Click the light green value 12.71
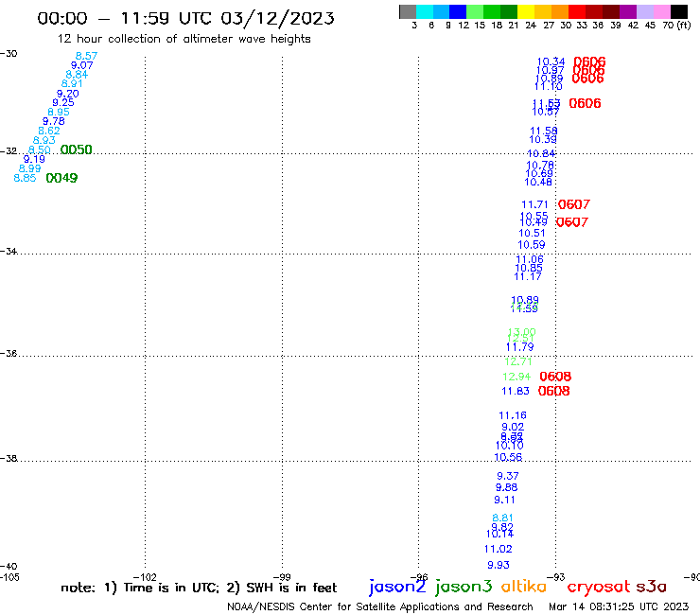The width and height of the screenshot is (700, 615). click(x=517, y=361)
